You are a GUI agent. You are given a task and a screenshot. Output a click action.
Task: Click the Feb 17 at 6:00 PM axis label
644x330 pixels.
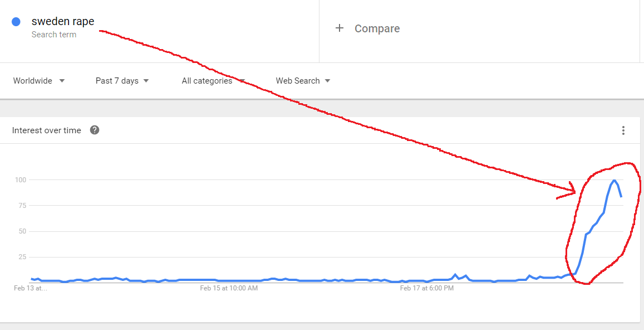(427, 288)
